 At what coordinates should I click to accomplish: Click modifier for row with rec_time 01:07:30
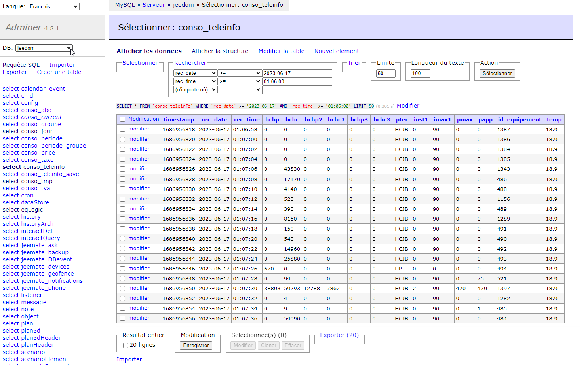139,288
